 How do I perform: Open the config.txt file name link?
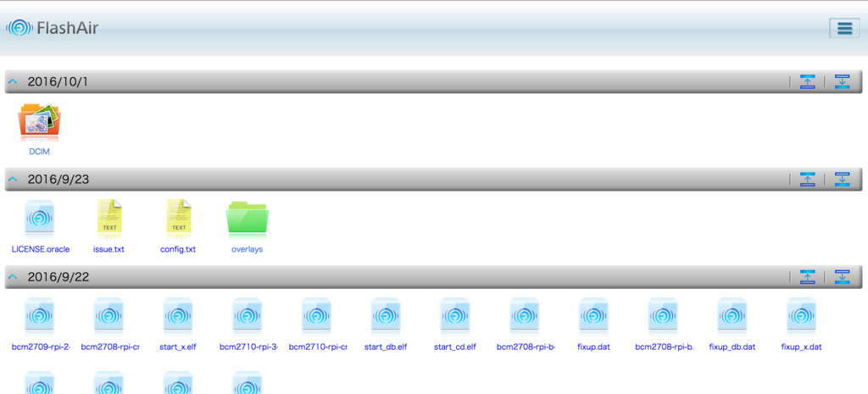pyautogui.click(x=178, y=250)
